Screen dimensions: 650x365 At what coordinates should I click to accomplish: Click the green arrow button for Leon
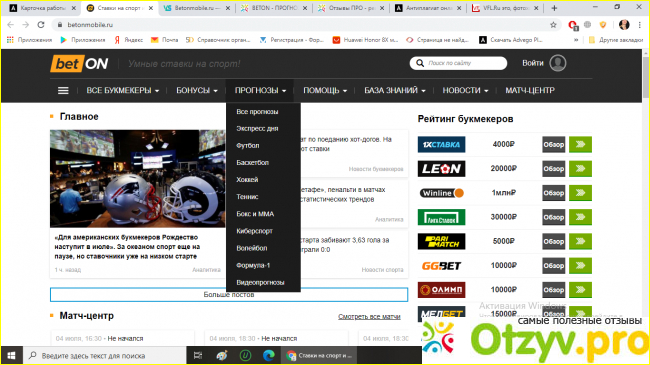tap(580, 168)
